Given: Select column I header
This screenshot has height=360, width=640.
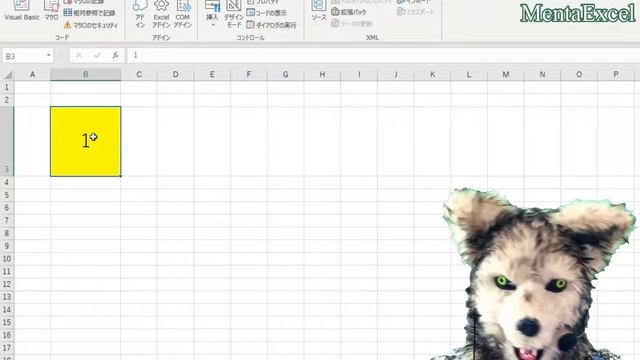Looking at the screenshot, I should coord(359,75).
